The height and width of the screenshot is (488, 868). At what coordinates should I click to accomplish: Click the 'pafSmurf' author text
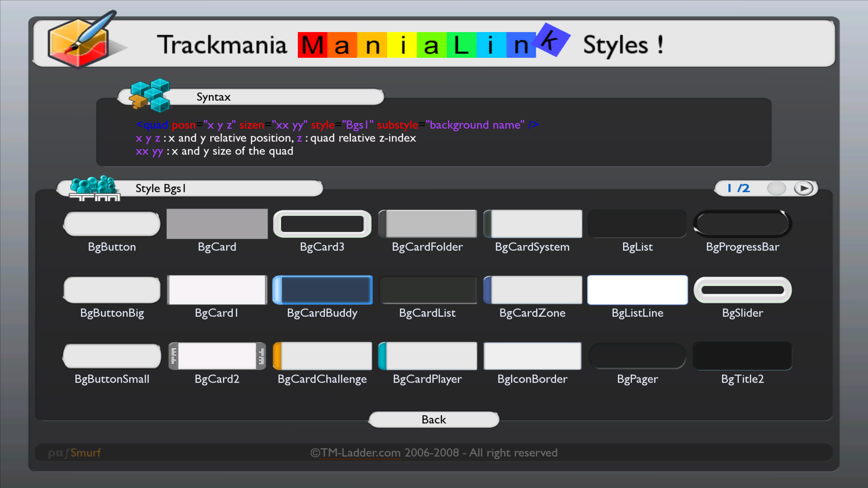click(x=74, y=453)
